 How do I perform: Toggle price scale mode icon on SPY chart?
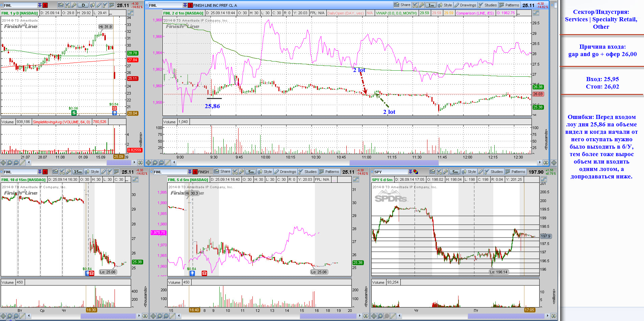[544, 179]
